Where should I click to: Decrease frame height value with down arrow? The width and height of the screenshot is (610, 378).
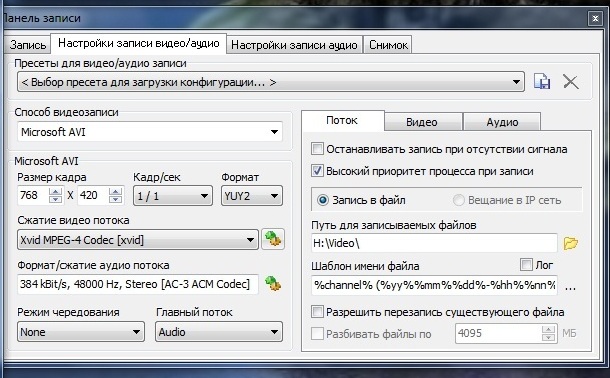point(115,199)
